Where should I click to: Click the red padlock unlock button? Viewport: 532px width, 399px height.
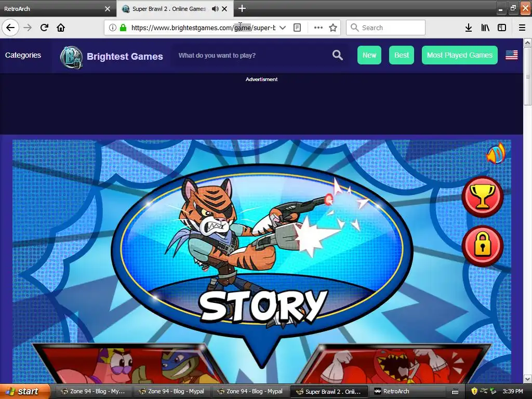[x=483, y=245]
